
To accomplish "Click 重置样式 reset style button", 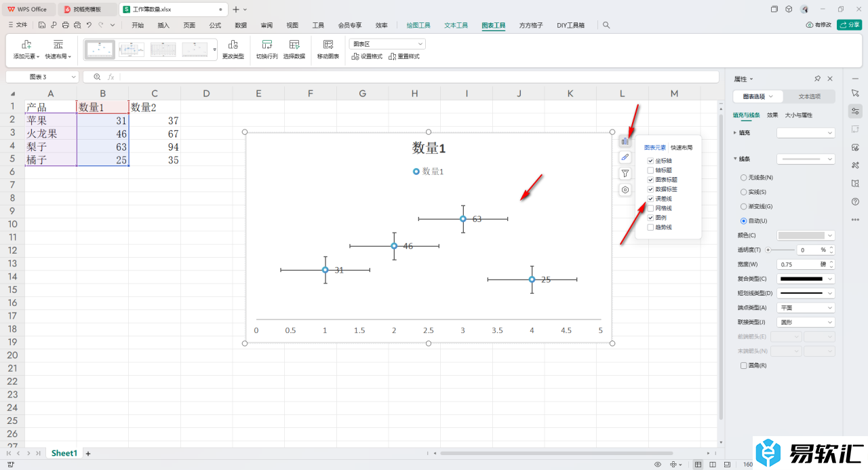I will [404, 56].
